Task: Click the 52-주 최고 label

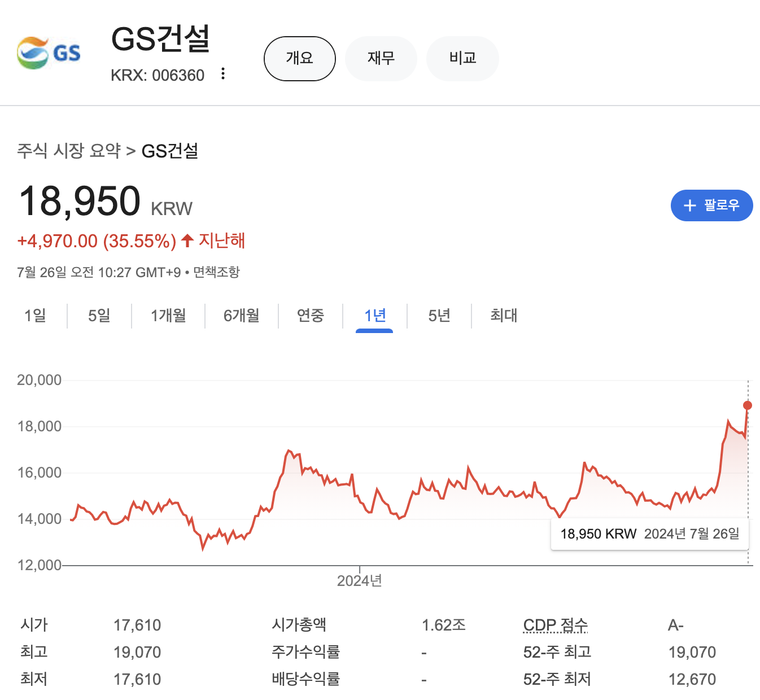Action: point(557,652)
